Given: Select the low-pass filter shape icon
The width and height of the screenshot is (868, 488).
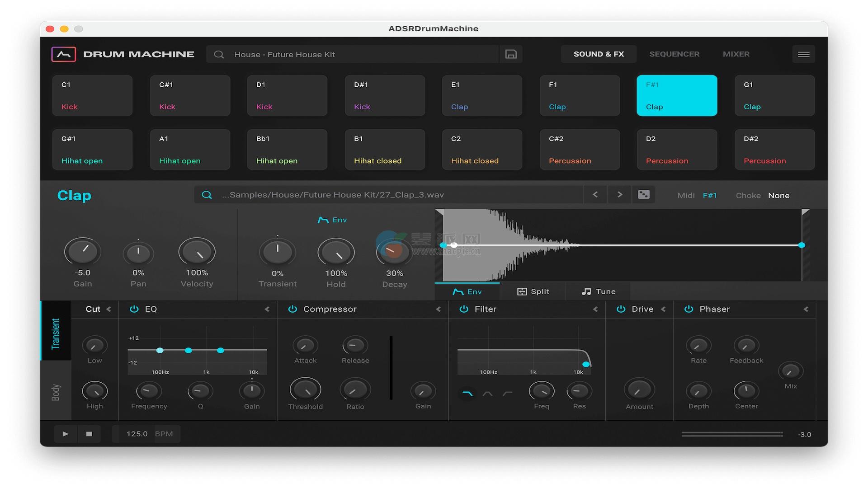Looking at the screenshot, I should pos(467,394).
